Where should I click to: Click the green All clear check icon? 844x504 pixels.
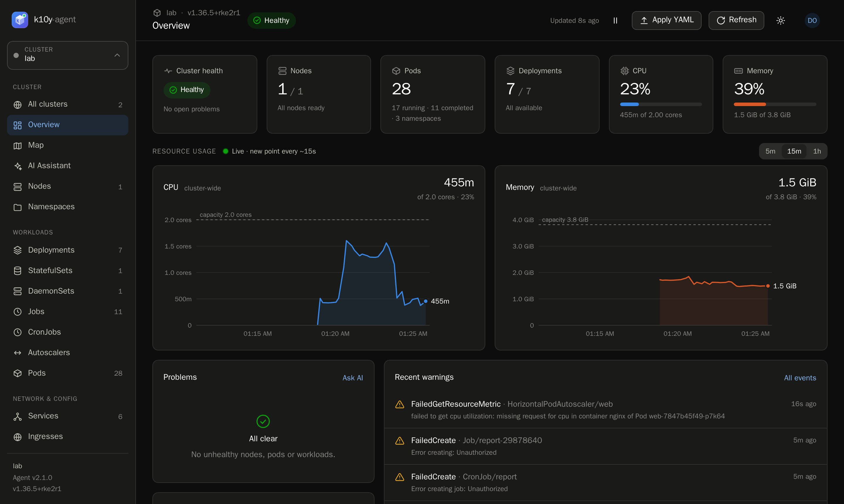263,421
